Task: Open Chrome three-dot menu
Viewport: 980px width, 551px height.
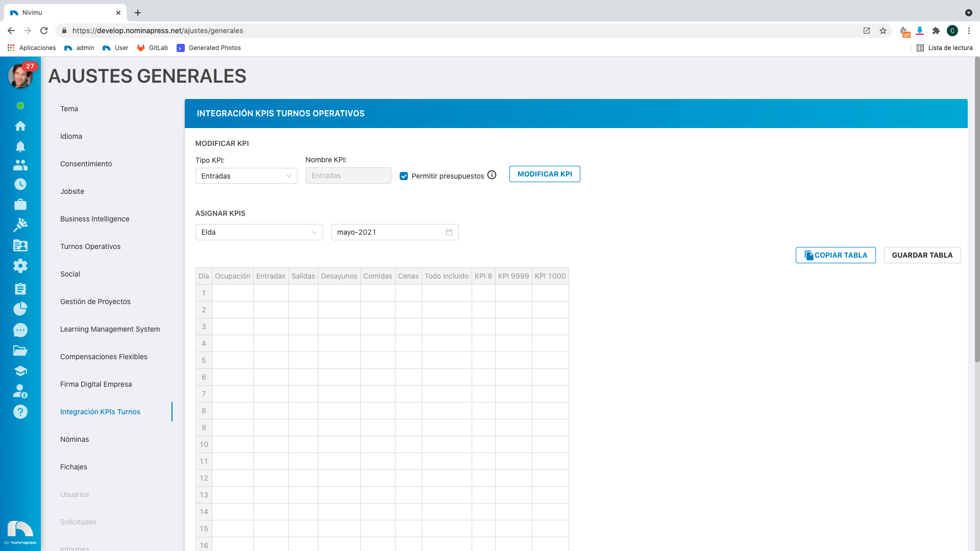Action: point(969,31)
